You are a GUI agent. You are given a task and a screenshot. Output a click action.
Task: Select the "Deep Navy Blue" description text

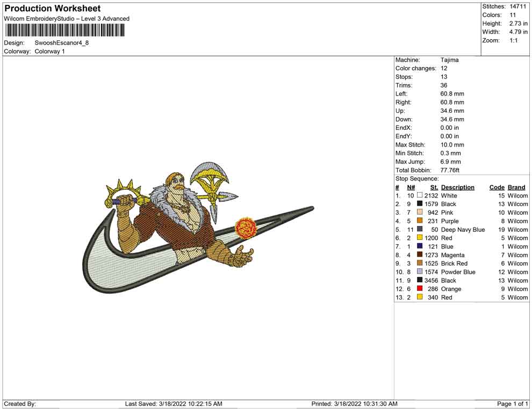point(463,229)
